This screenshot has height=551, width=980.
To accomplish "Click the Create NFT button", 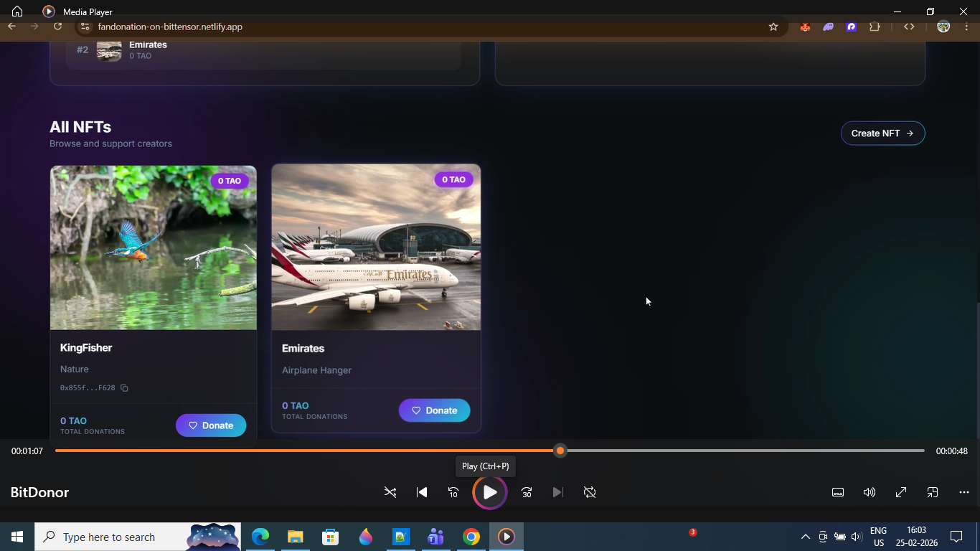I will click(x=882, y=133).
